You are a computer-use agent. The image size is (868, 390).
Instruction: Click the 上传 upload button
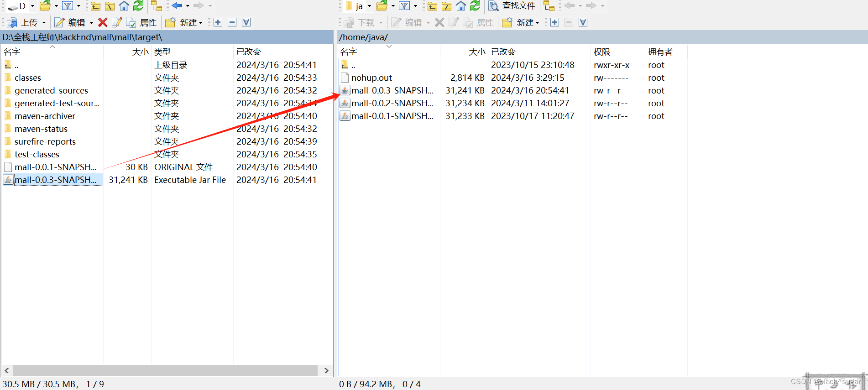point(22,22)
